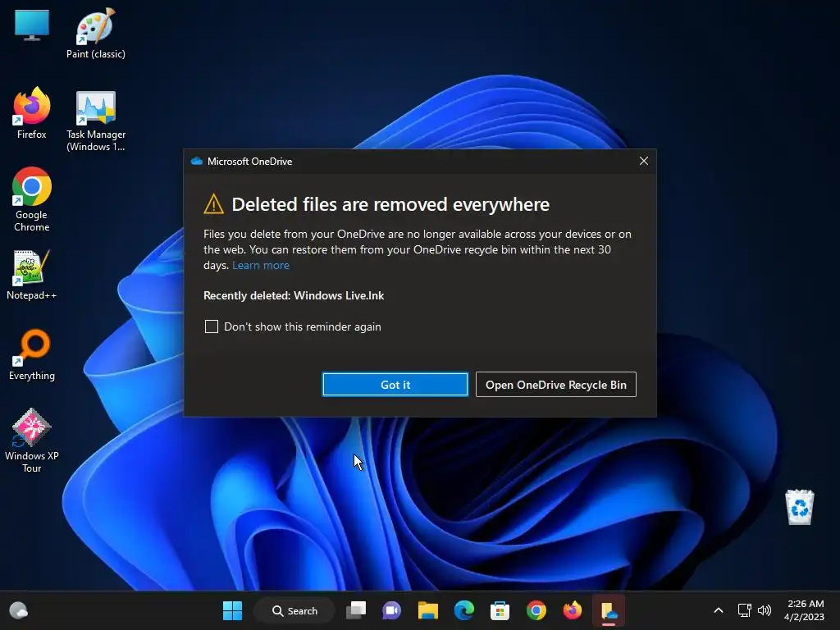Select the Recycle Bin on the desktop
Image resolution: width=840 pixels, height=630 pixels.
[799, 507]
